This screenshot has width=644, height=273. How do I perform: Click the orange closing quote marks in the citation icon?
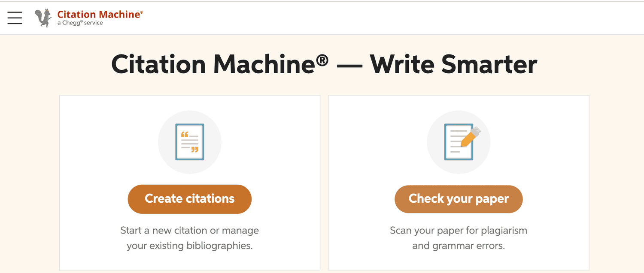tap(195, 150)
